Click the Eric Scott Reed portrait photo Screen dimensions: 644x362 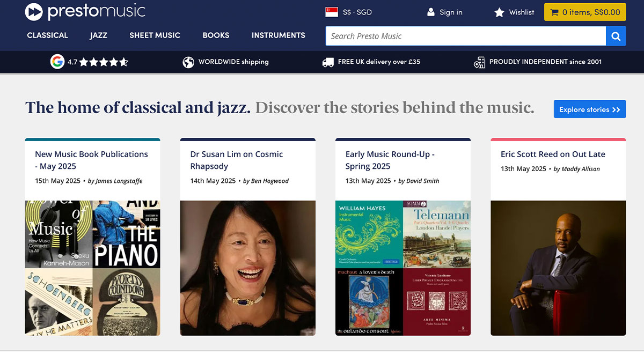click(x=558, y=268)
